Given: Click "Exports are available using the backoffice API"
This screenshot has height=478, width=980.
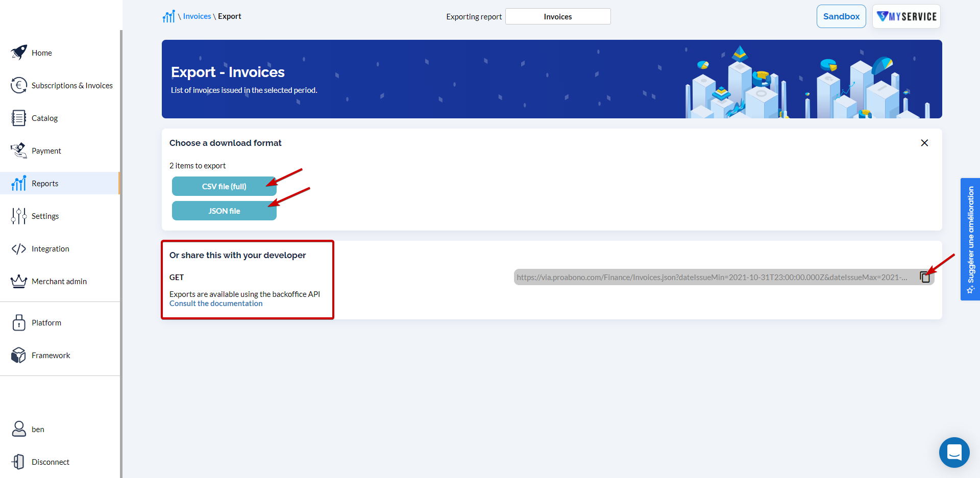Looking at the screenshot, I should click(244, 294).
